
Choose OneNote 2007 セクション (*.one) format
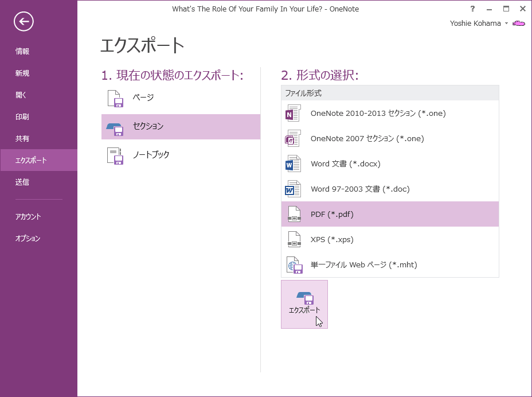point(390,138)
